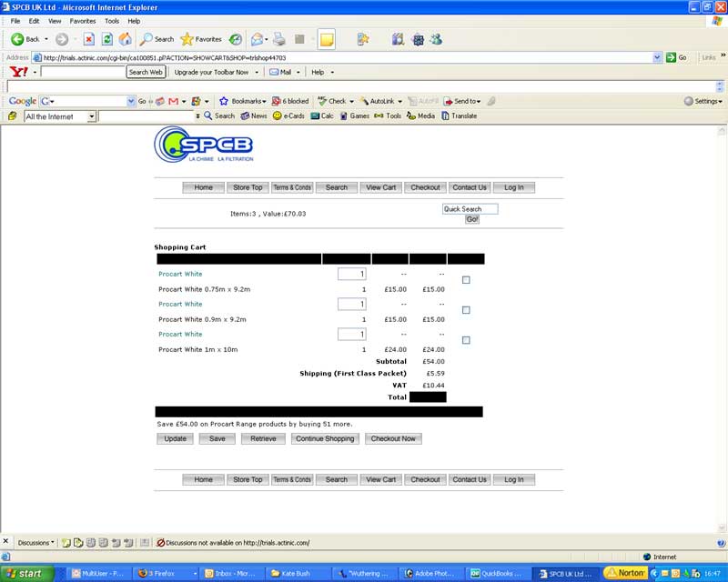Refresh the current page
Screen dimensions: 728x582
click(x=106, y=39)
